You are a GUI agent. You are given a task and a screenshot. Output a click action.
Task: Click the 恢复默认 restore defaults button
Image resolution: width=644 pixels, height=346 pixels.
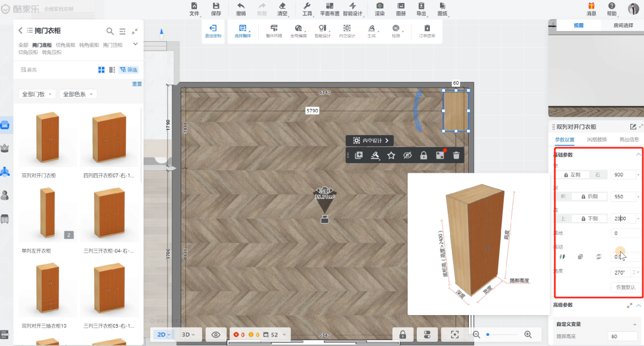tap(626, 287)
